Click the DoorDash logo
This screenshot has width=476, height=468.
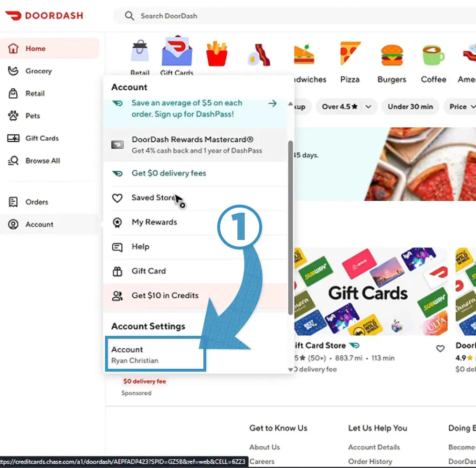[44, 15]
